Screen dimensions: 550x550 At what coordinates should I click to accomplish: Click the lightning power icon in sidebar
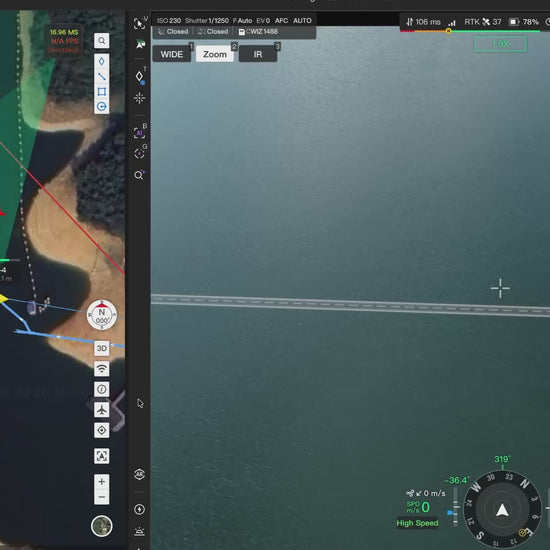[140, 509]
